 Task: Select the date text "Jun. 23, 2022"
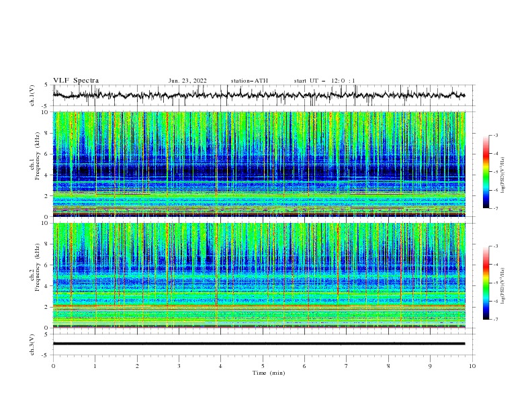click(187, 81)
